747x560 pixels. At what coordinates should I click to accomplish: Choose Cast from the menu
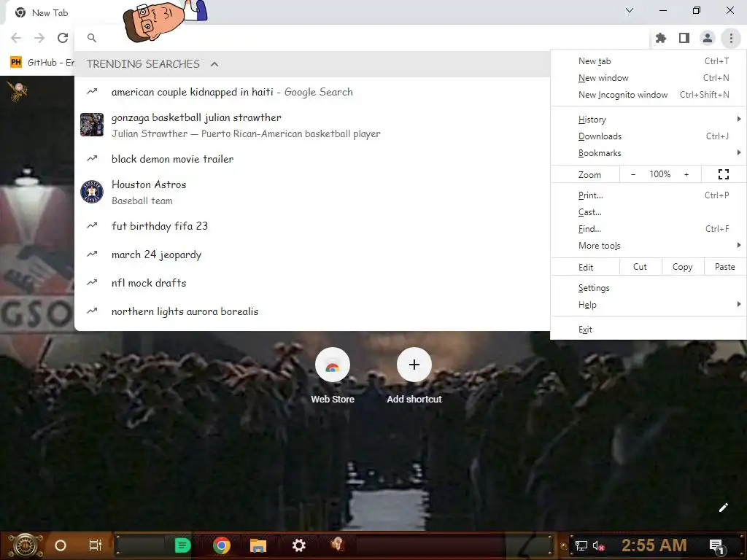point(649,212)
